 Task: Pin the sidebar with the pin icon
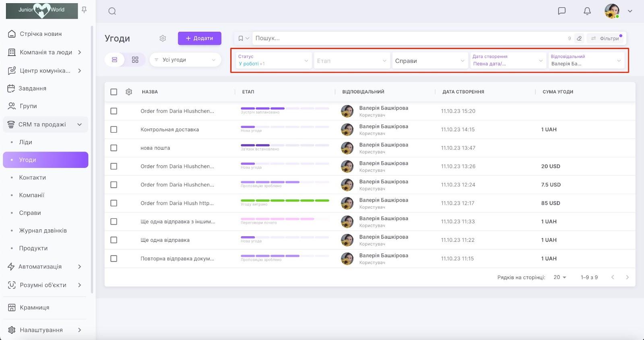[84, 10]
